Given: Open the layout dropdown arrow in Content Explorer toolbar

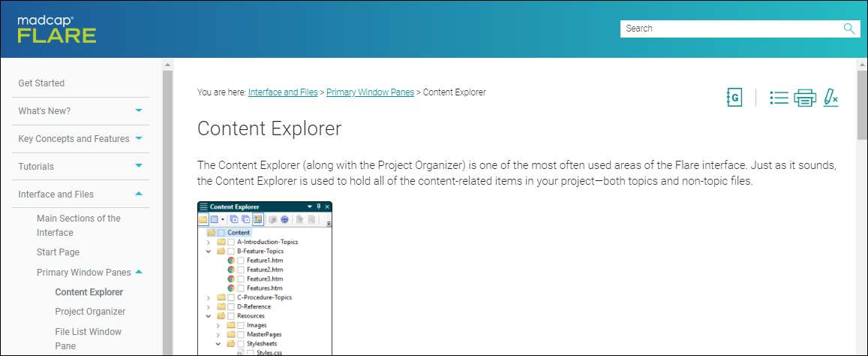Looking at the screenshot, I should point(222,219).
